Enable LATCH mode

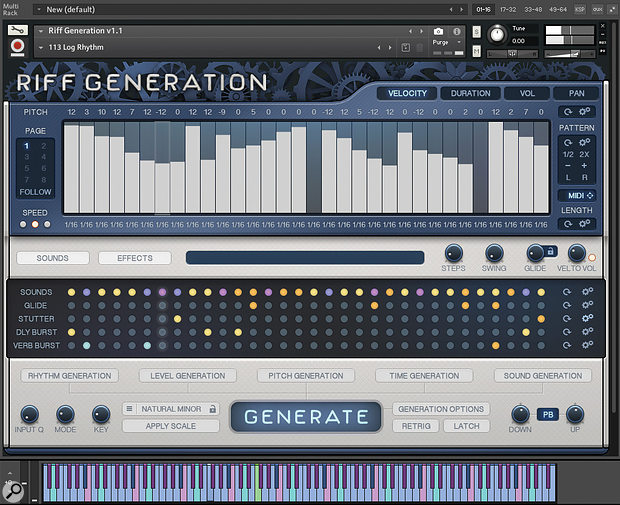pyautogui.click(x=466, y=426)
